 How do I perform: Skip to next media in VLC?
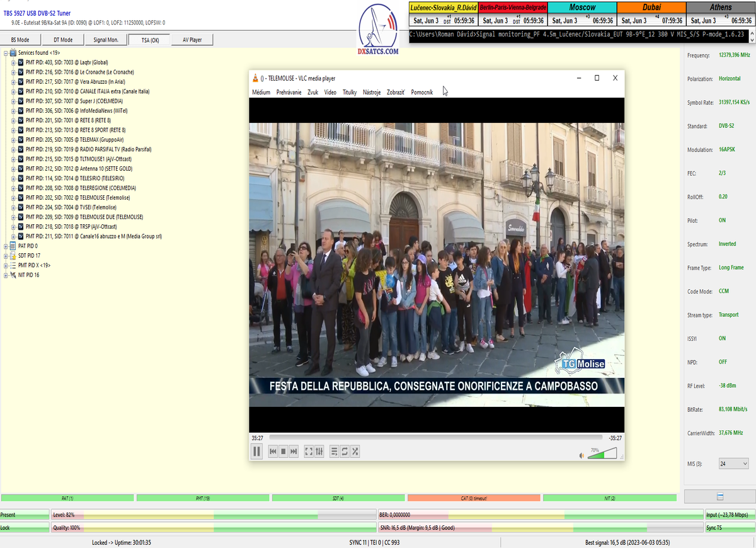pos(294,451)
